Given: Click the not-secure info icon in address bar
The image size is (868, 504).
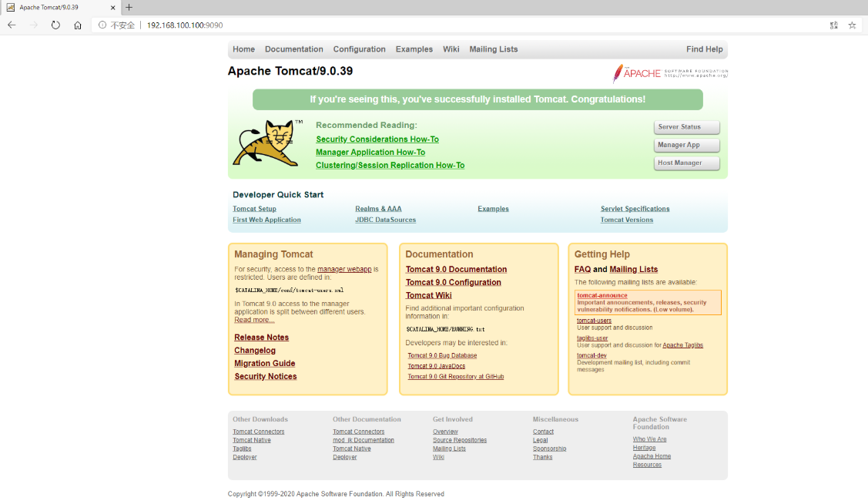Looking at the screenshot, I should click(102, 25).
